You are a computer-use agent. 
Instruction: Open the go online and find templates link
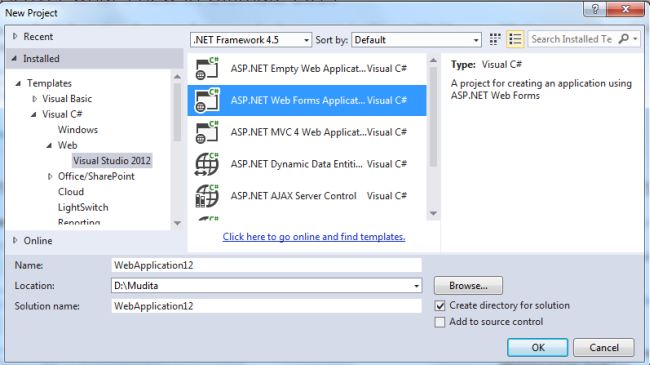click(x=314, y=237)
